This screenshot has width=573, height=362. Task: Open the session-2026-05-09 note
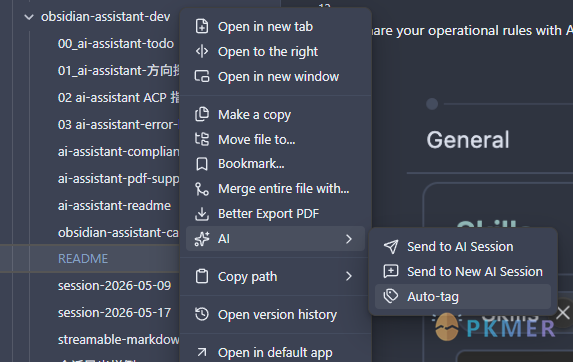point(114,286)
